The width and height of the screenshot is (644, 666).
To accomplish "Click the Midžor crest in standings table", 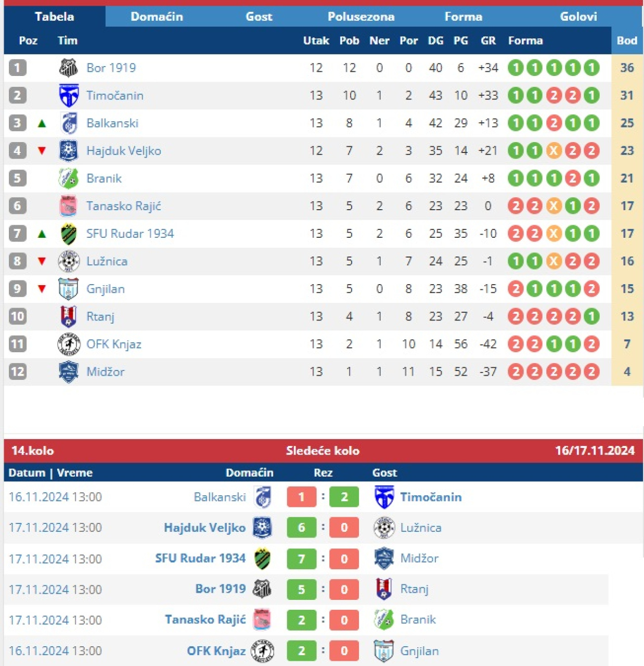I will [68, 372].
